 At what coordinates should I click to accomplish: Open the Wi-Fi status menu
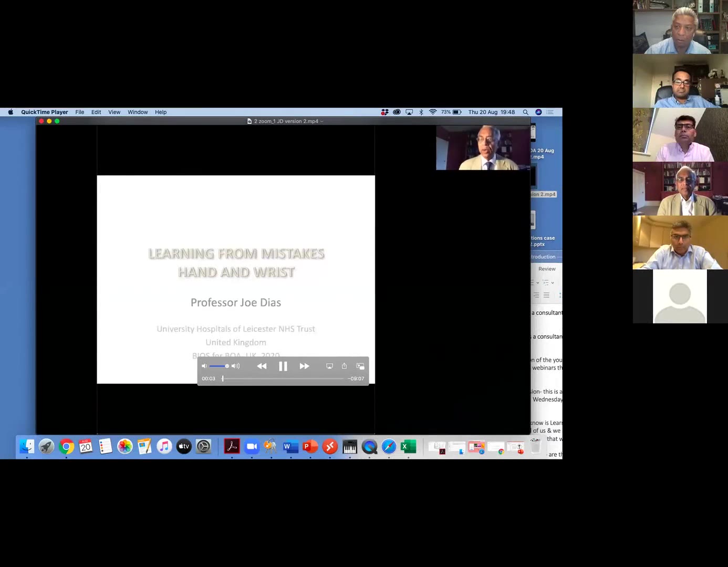[433, 112]
